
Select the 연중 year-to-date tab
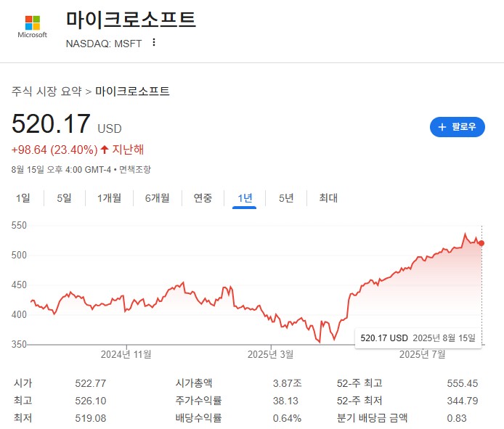(203, 197)
